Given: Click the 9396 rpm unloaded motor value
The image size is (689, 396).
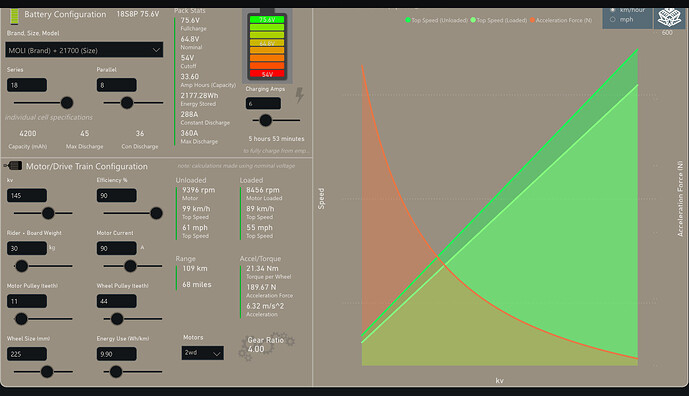Looking at the screenshot, I should point(199,190).
